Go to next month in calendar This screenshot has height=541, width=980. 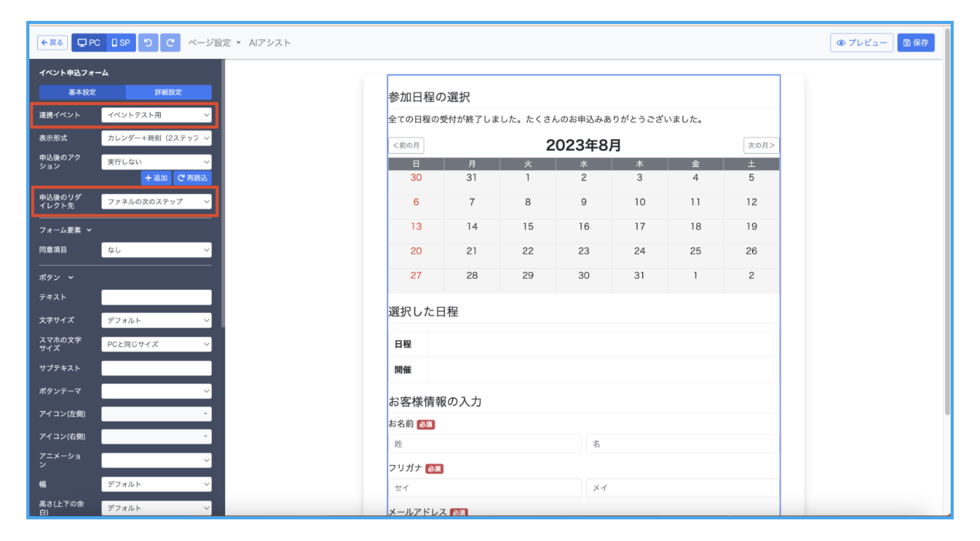pos(761,145)
